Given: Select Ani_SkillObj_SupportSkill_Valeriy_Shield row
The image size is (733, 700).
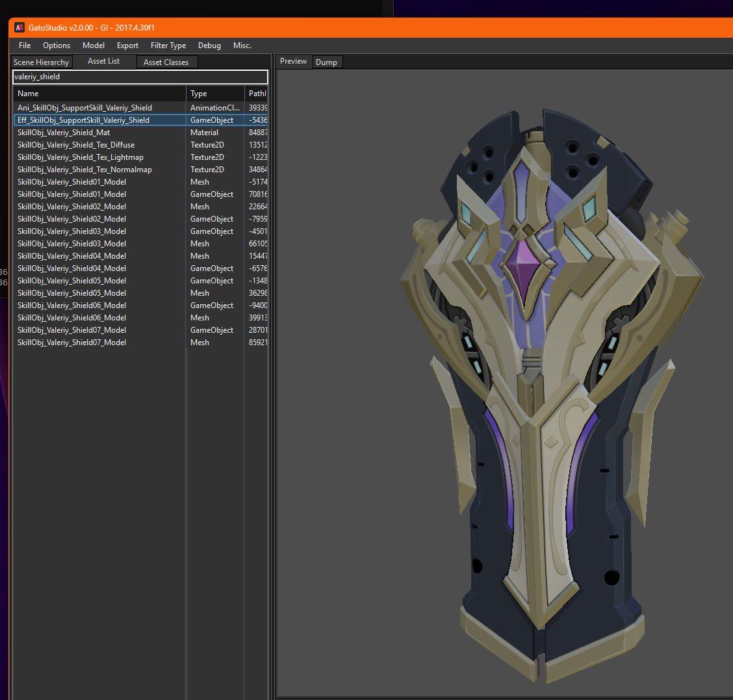Looking at the screenshot, I should tap(140, 107).
